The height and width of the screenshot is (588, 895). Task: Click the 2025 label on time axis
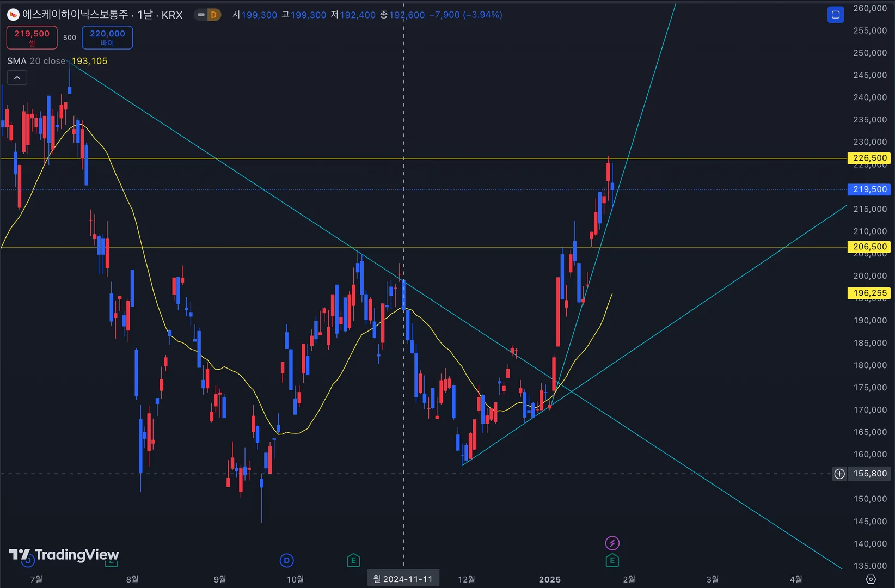coord(550,579)
